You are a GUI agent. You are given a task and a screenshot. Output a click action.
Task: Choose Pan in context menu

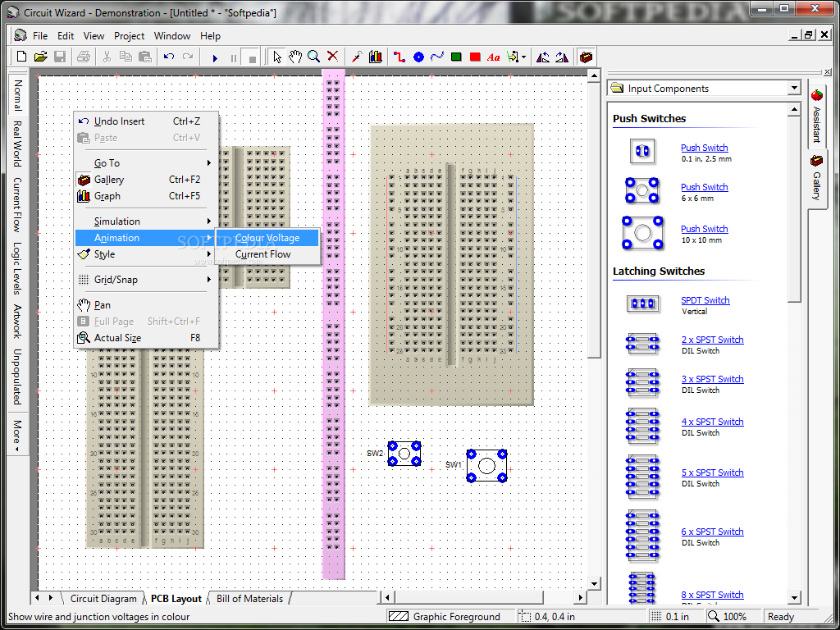pos(146,305)
